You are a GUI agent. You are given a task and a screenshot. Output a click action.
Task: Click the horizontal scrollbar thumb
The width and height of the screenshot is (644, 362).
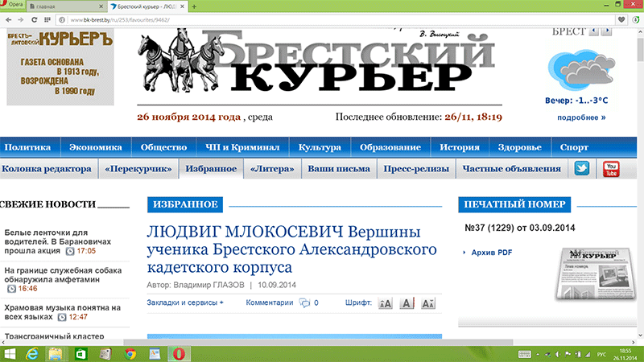[x=318, y=343]
